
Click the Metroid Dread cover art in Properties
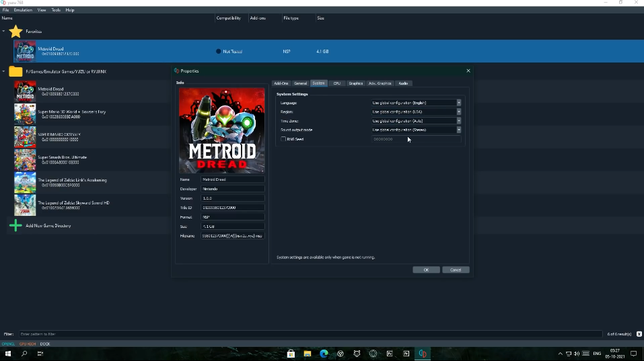222,130
